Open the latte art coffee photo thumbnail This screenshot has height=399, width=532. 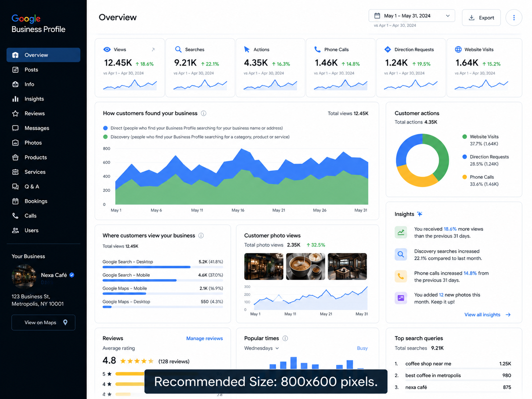[305, 266]
